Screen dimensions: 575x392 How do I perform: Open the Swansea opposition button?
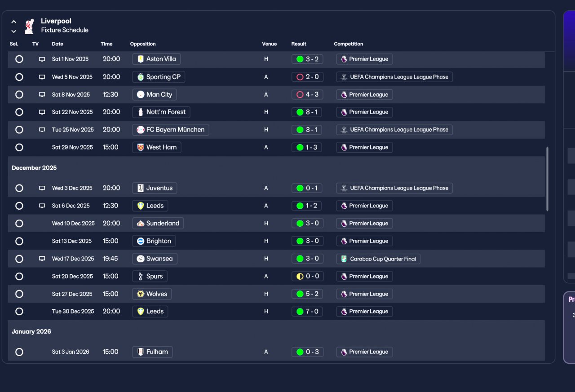155,259
